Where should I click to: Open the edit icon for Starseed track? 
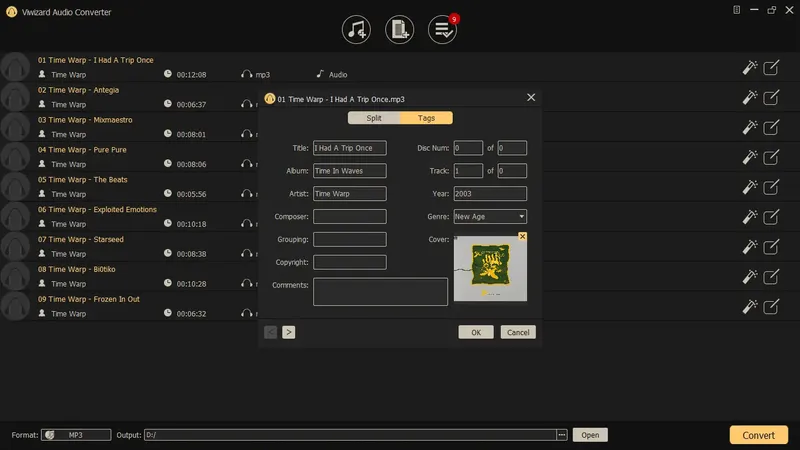771,246
